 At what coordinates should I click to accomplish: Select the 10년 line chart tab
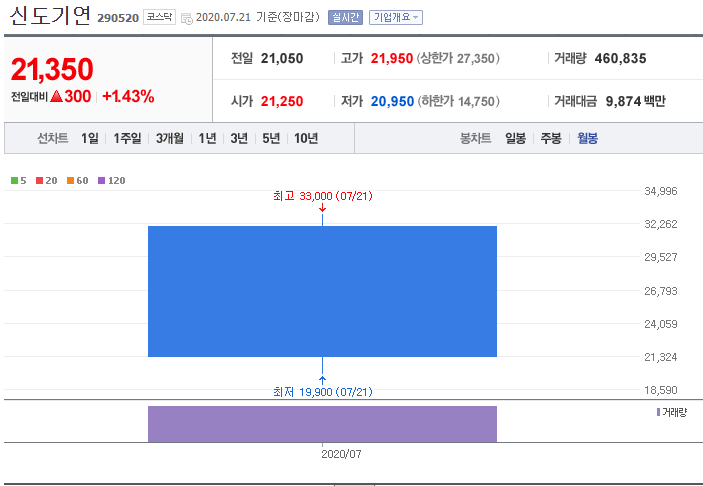click(x=306, y=138)
